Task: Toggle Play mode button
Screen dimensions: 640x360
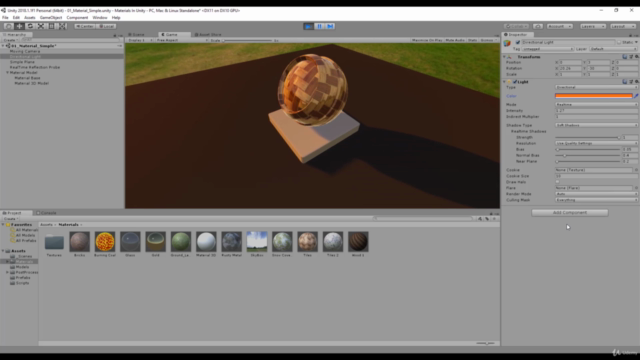Action: pos(309,26)
